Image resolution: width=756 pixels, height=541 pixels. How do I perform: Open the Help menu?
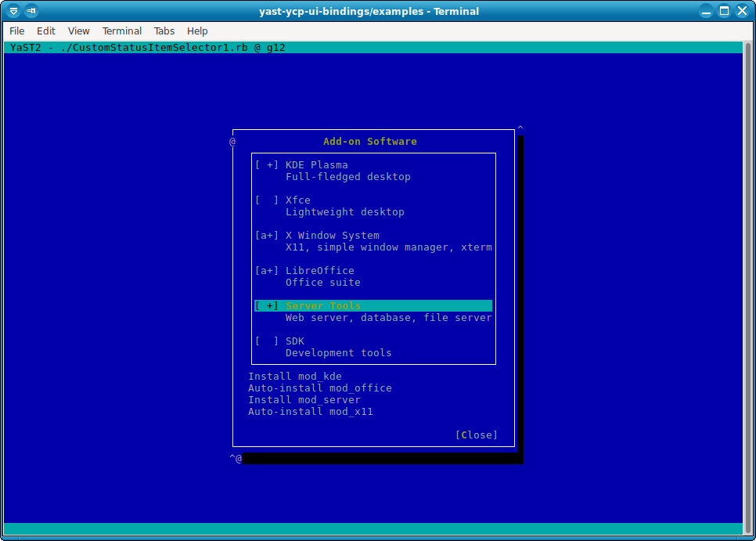(x=198, y=31)
